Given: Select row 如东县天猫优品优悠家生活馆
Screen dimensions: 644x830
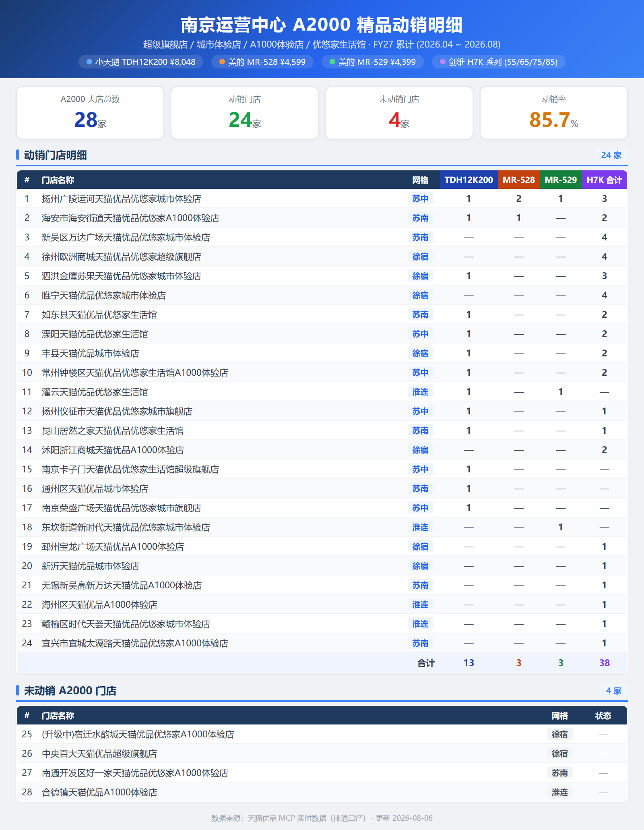Looking at the screenshot, I should (322, 315).
